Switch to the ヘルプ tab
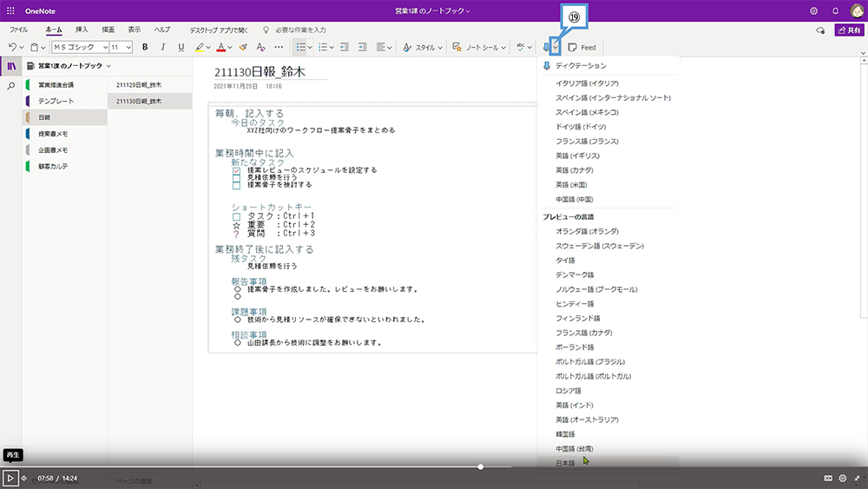 [x=162, y=30]
